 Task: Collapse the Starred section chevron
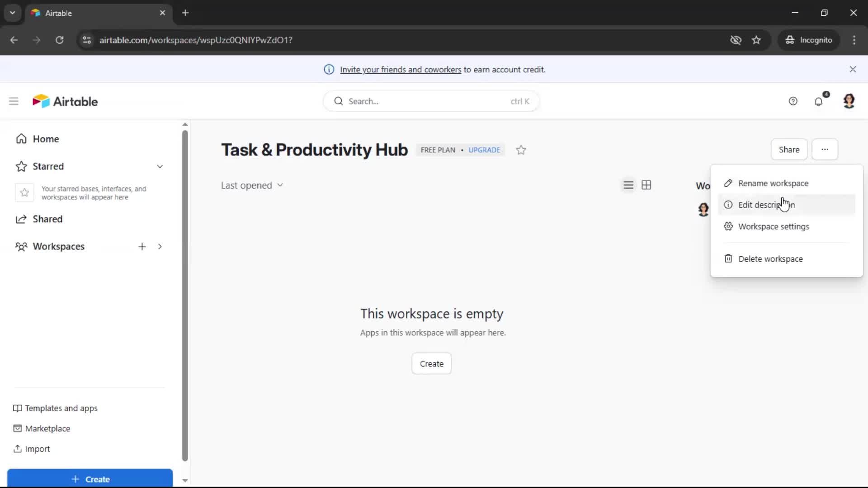point(160,166)
